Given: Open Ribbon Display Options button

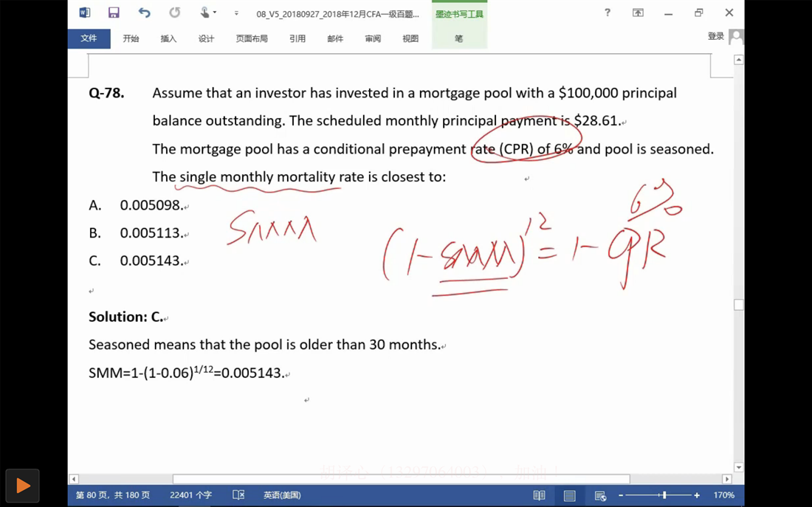Looking at the screenshot, I should point(638,13).
